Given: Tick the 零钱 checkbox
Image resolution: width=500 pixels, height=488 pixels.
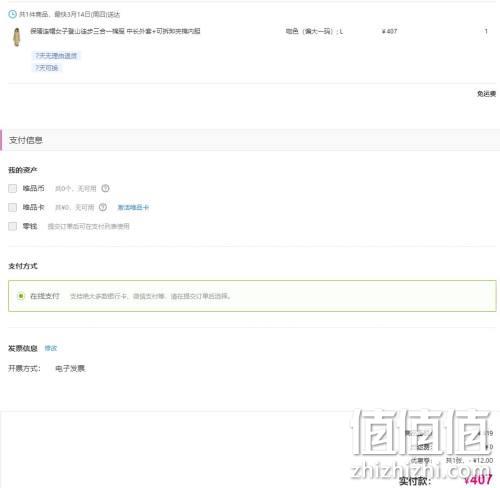Looking at the screenshot, I should tap(13, 226).
